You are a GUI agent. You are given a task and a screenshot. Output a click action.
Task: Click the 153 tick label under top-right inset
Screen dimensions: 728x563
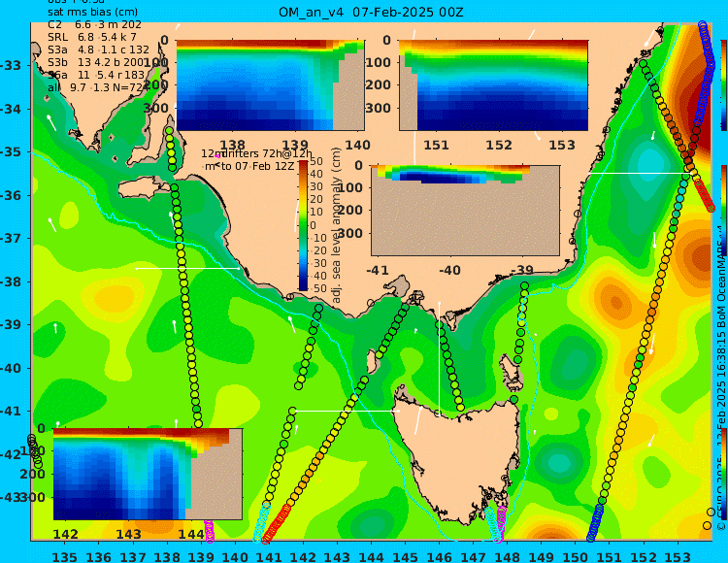[x=562, y=146]
